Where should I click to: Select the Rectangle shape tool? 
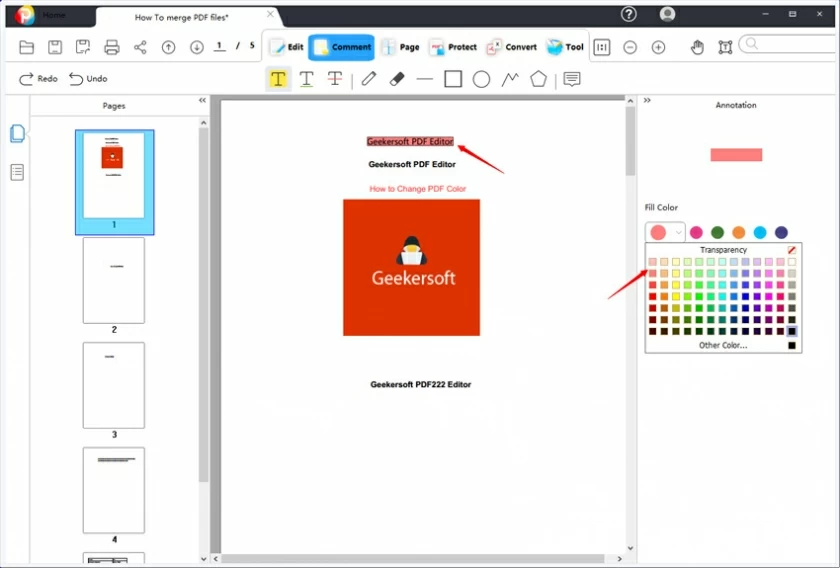pos(453,79)
